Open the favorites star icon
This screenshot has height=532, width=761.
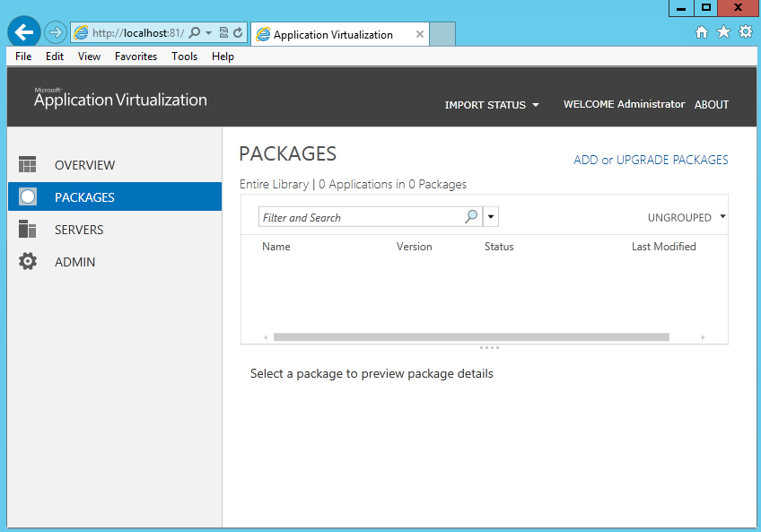(723, 32)
